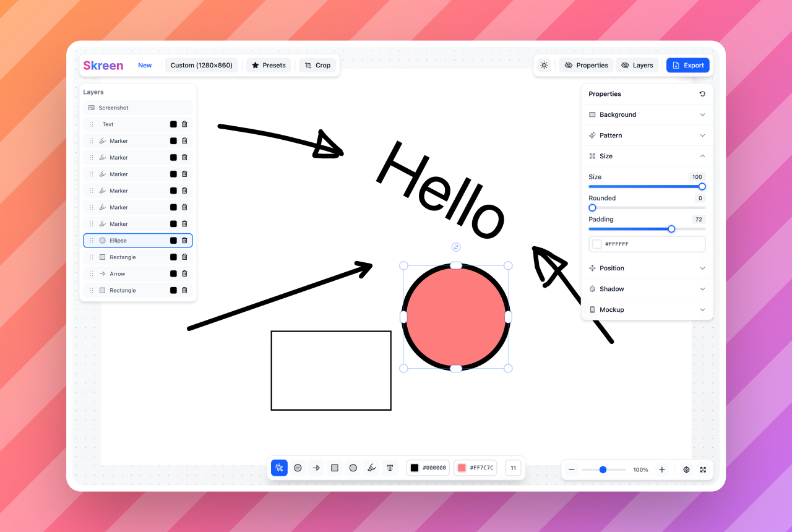Click the #FFFFFF padding color field
The height and width of the screenshot is (532, 792).
647,244
